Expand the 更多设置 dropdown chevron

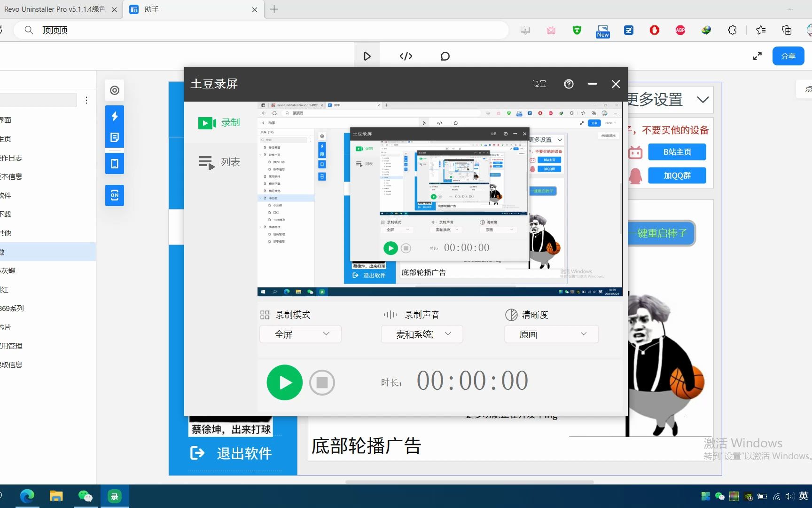coord(703,100)
